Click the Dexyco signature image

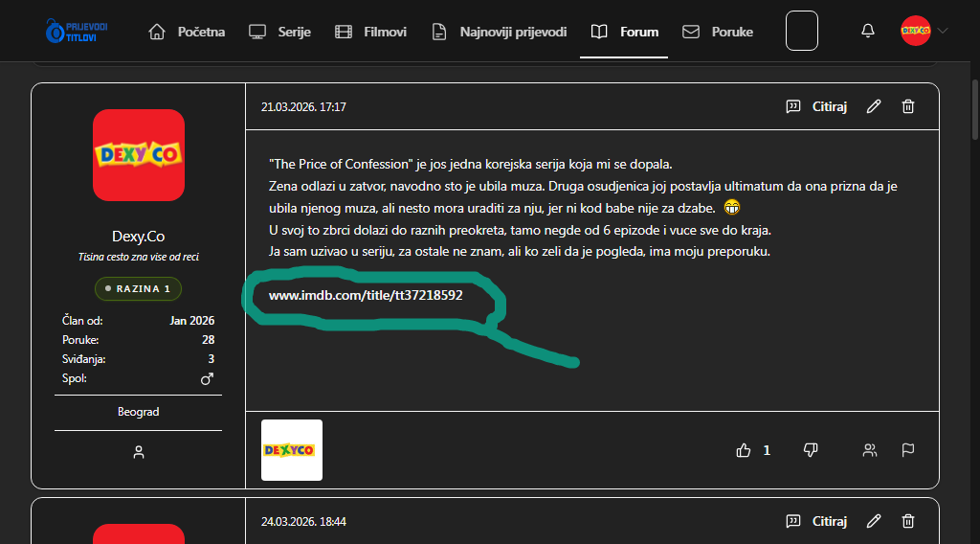tap(292, 450)
